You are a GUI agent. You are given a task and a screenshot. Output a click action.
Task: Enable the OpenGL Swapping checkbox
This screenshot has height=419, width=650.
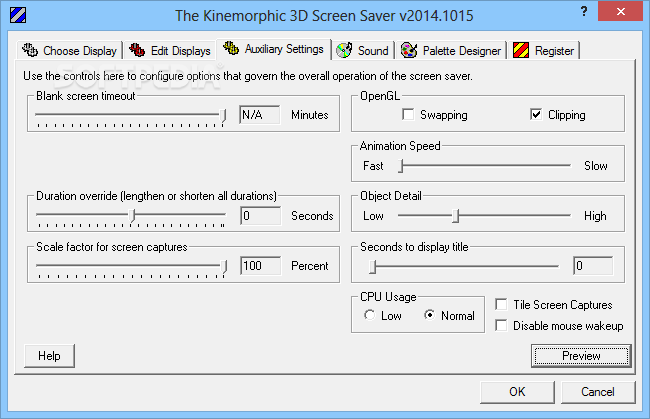click(408, 114)
